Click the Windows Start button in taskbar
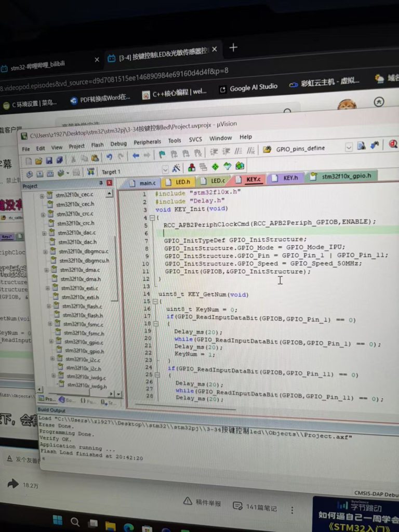Screen dimensions: 399x532 58,520
